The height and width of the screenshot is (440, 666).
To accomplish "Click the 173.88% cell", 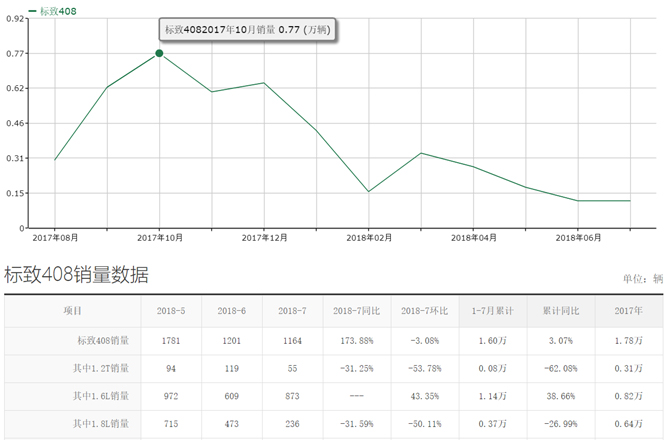I will pos(357,341).
